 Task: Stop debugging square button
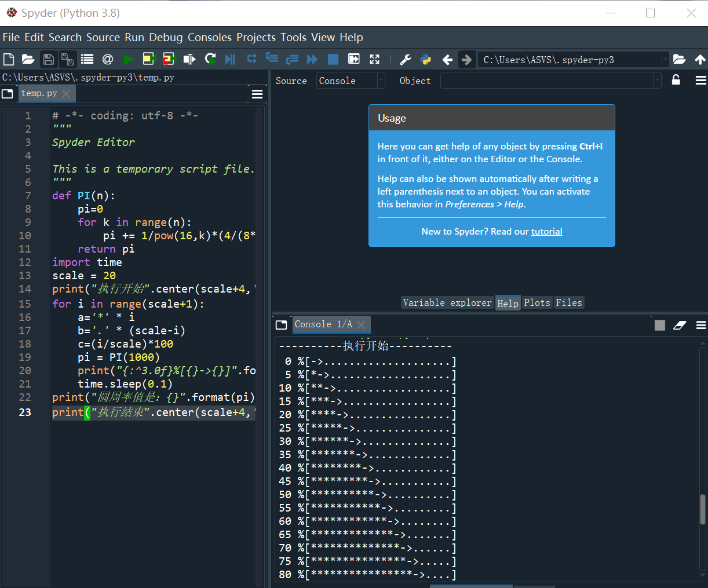pyautogui.click(x=333, y=59)
